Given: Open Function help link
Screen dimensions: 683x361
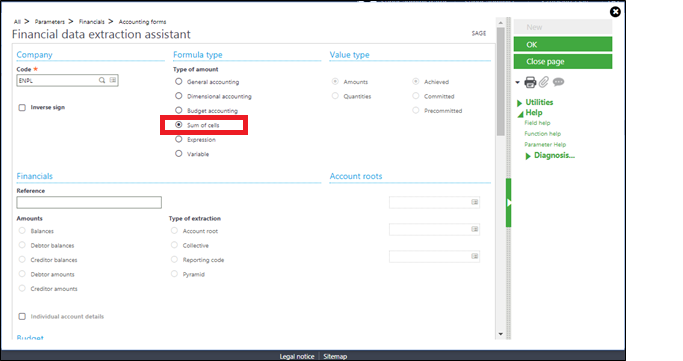Looking at the screenshot, I should click(543, 134).
